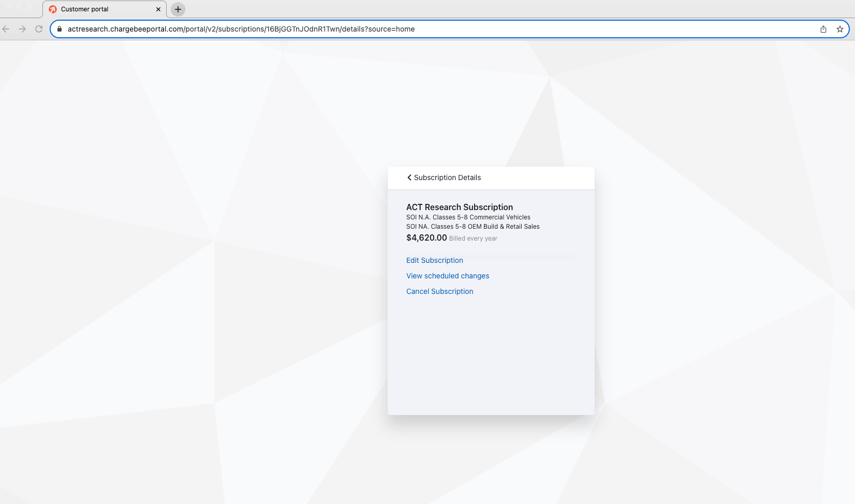
Task: Click the Subscription Details header text
Action: (x=447, y=177)
